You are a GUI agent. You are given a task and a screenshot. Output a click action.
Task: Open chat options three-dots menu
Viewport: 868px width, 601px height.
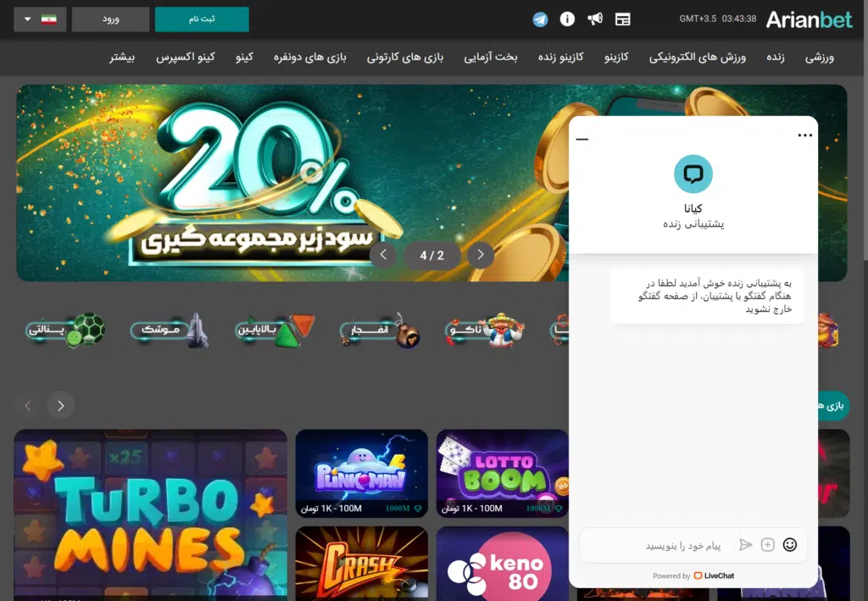click(x=804, y=136)
